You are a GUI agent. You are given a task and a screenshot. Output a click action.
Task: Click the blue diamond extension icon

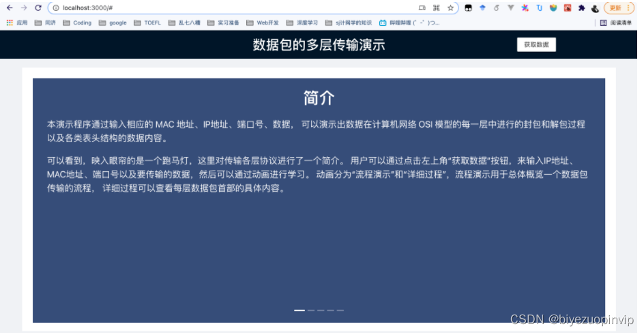coord(482,8)
